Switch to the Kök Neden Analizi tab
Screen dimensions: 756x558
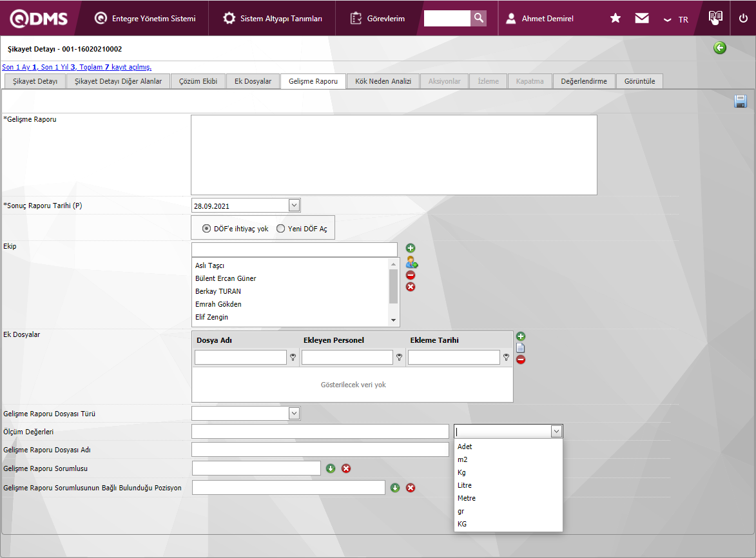383,81
